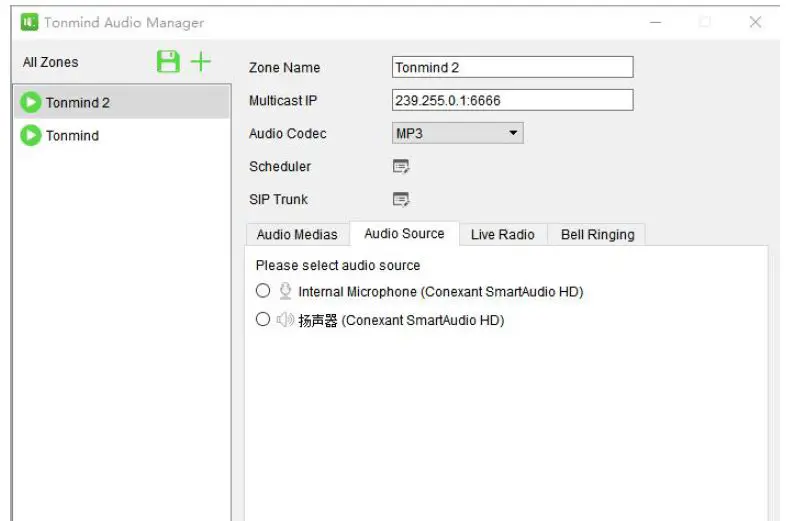Open the SIP Trunk settings icon
This screenshot has height=521, width=788.
(x=401, y=199)
